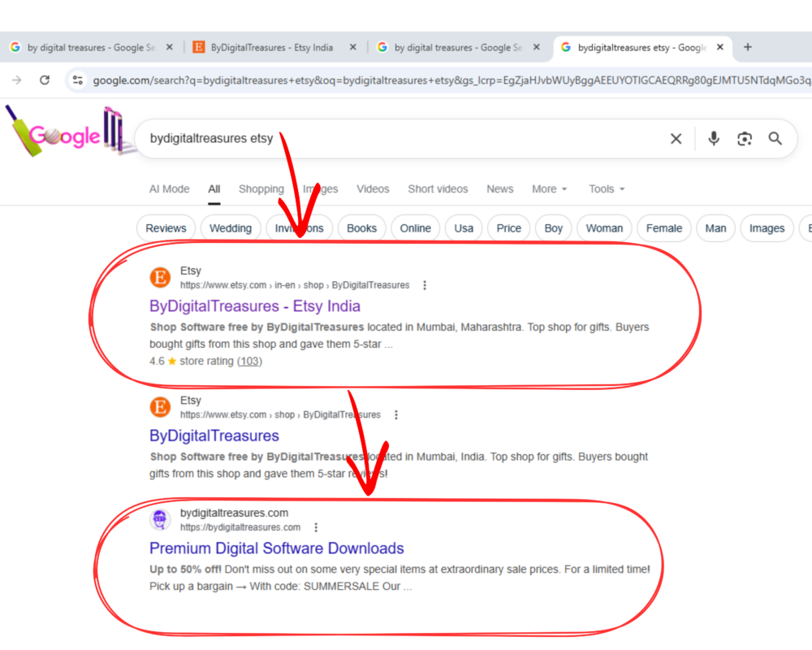
Task: Reload the page with refresh icon
Action: [45, 80]
